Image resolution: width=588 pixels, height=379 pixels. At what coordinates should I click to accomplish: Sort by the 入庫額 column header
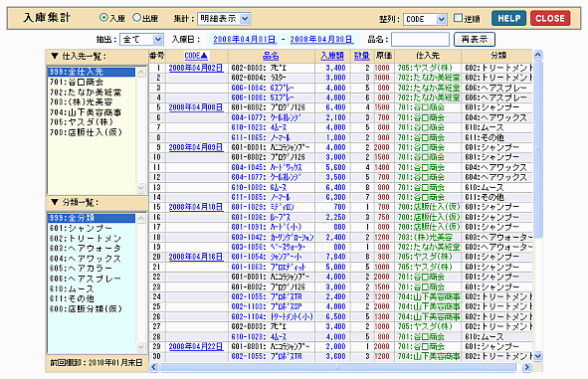coord(332,56)
